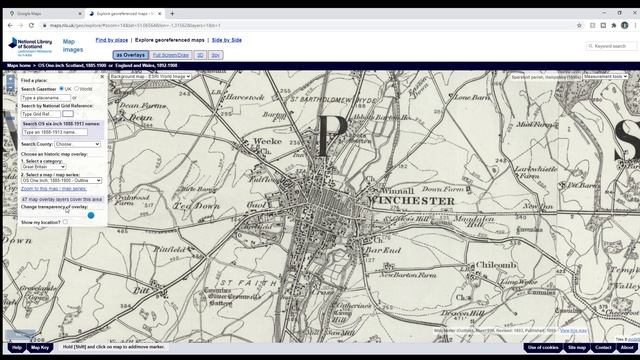The image size is (640, 360).
Task: Open the Chrome profile avatar
Action: [x=624, y=25]
